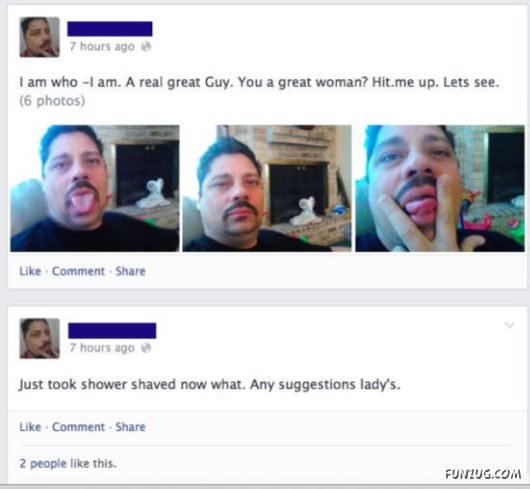The height and width of the screenshot is (489, 530).
Task: Comment on the first post with photos
Action: click(78, 271)
